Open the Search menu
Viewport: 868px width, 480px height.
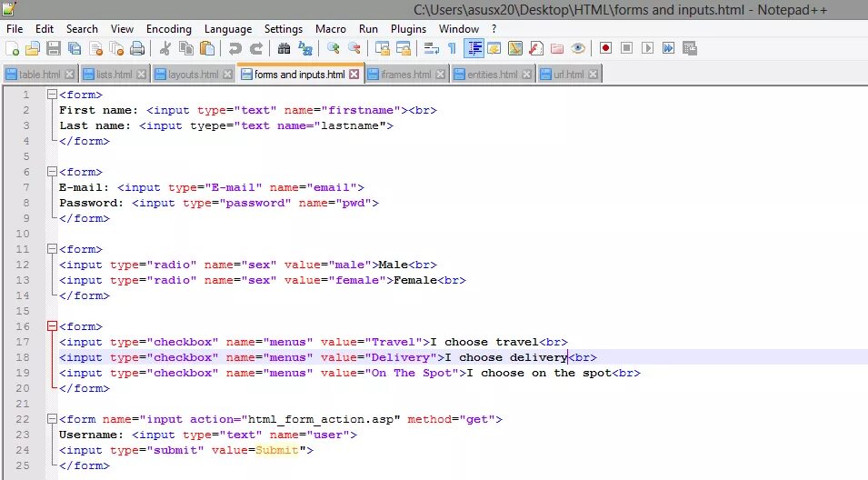[82, 29]
